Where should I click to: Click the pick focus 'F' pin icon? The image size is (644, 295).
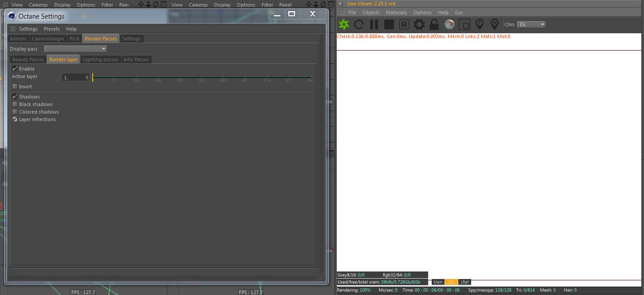coord(479,24)
